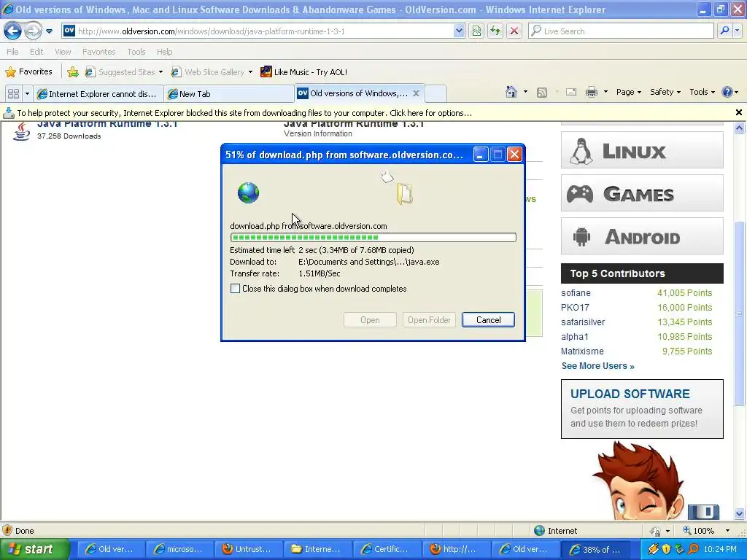Click contributor Matrixisme
This screenshot has width=747, height=560.
[x=582, y=351]
